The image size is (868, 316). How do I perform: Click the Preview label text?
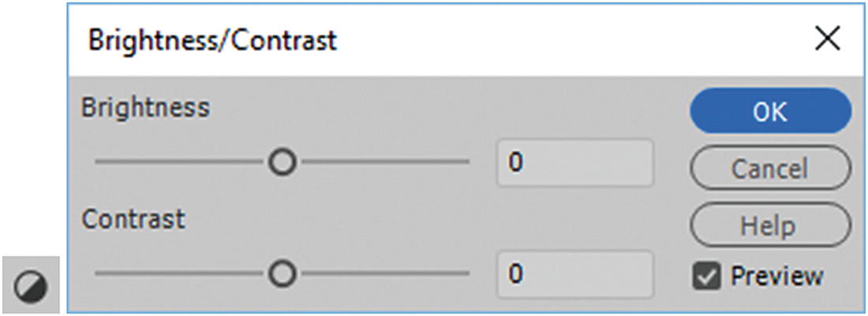tap(776, 276)
